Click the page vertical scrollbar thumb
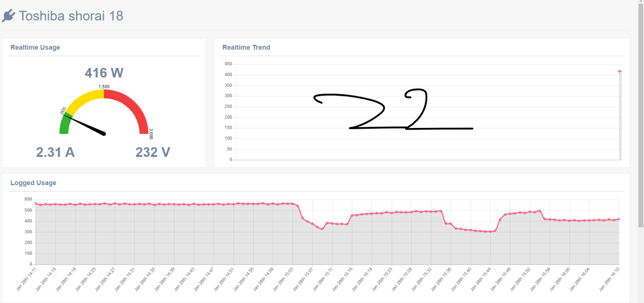 pyautogui.click(x=641, y=115)
